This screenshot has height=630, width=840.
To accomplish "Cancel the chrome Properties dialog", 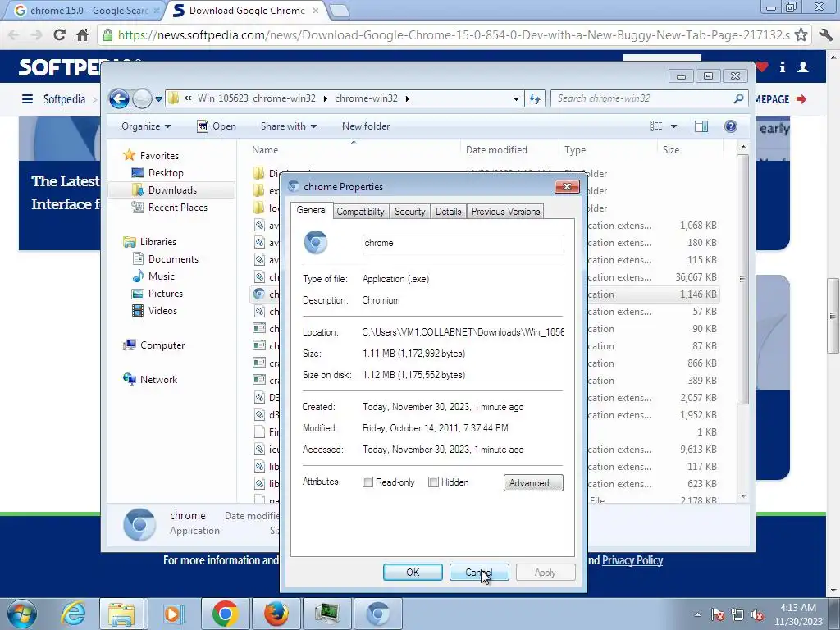I will pyautogui.click(x=479, y=572).
